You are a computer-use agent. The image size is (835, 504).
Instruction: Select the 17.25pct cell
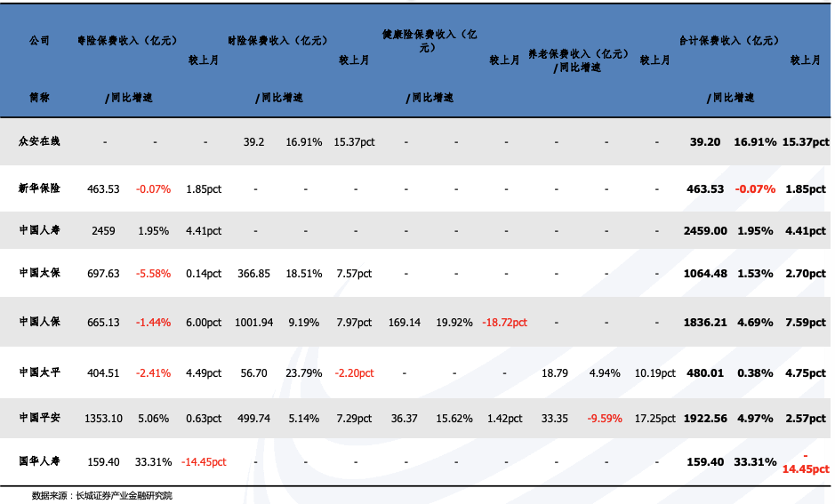655,419
